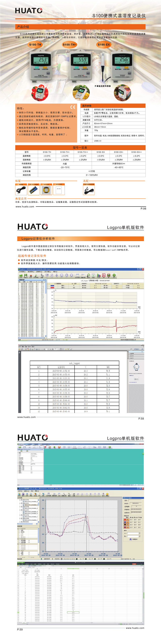
Task: Click the 恢复 restore icon in LogPro toolbar
Action: pos(93,276)
